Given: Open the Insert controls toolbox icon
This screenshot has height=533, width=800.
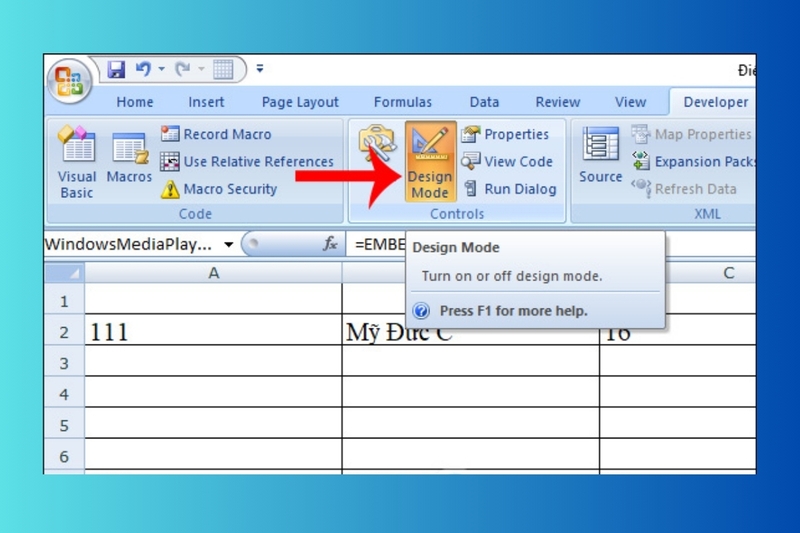Looking at the screenshot, I should 377,143.
